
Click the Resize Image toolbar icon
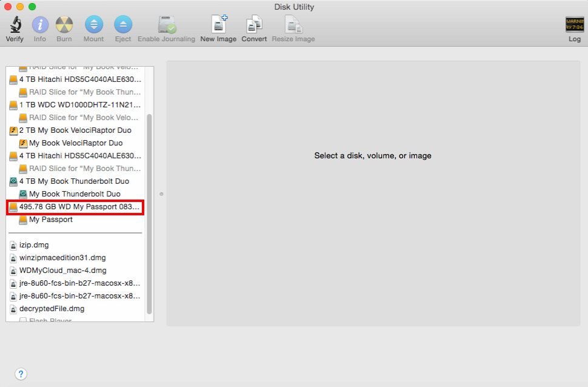pyautogui.click(x=293, y=27)
